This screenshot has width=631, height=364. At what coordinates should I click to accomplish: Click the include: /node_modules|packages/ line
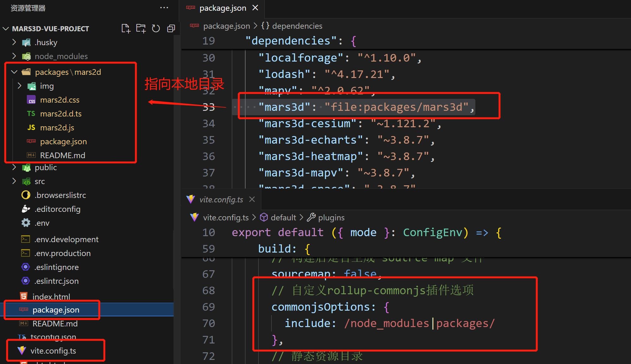[390, 323]
